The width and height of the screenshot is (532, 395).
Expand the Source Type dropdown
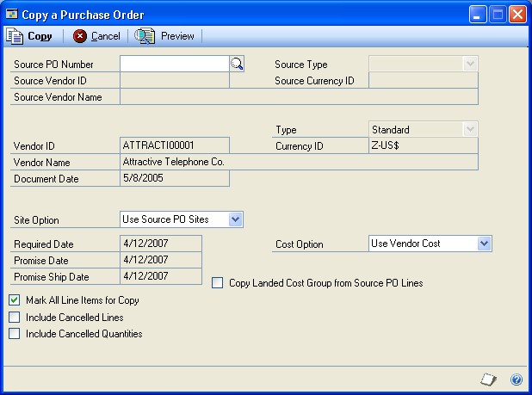tap(470, 64)
